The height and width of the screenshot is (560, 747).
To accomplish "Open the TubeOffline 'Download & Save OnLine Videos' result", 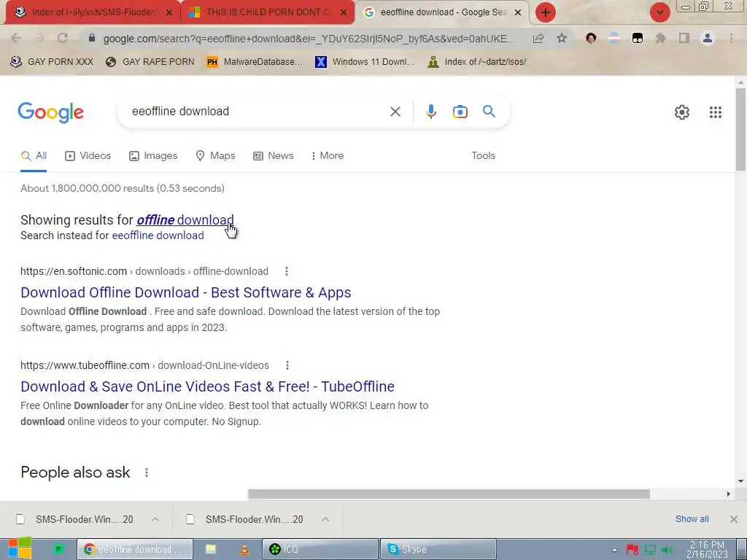I will (207, 386).
